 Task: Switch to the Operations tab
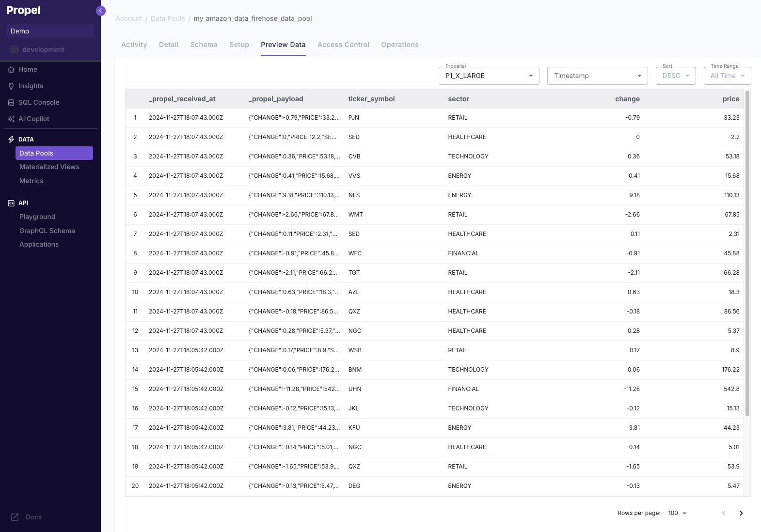400,45
